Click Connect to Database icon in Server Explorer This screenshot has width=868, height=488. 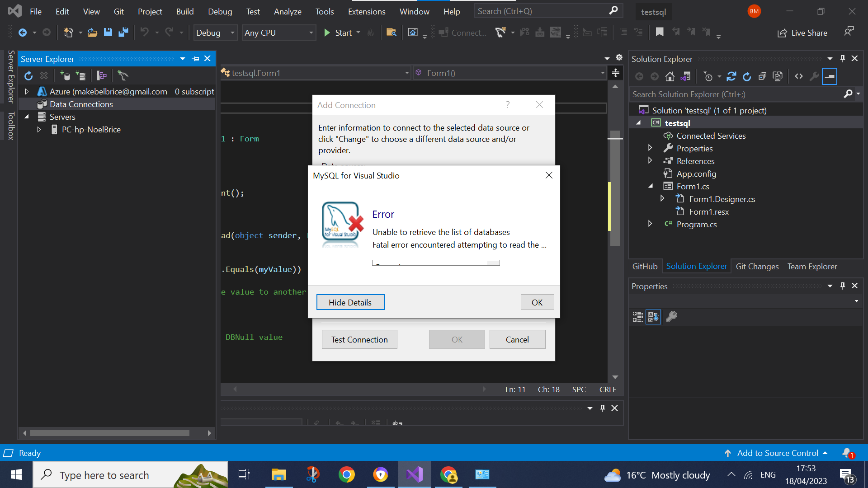(66, 76)
